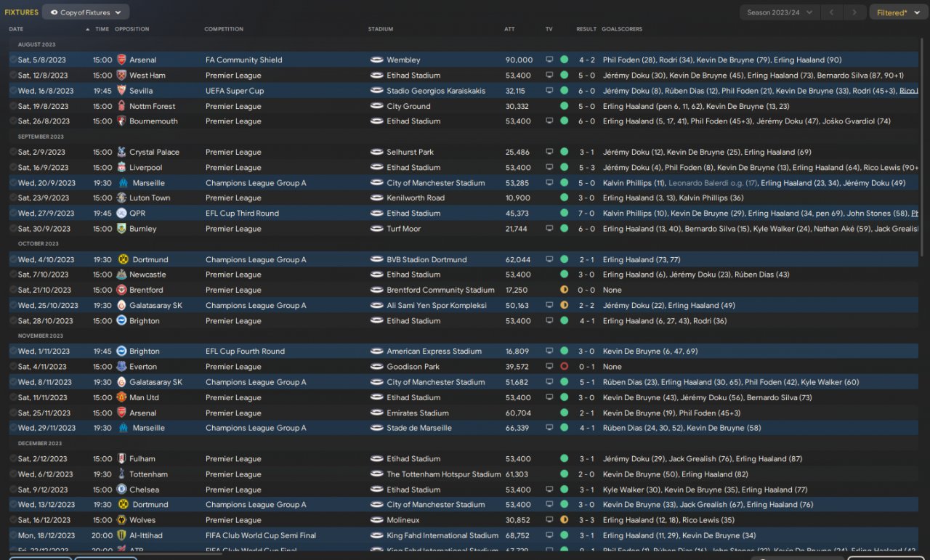
Task: Open the Season 2023/24 dropdown
Action: click(x=780, y=12)
